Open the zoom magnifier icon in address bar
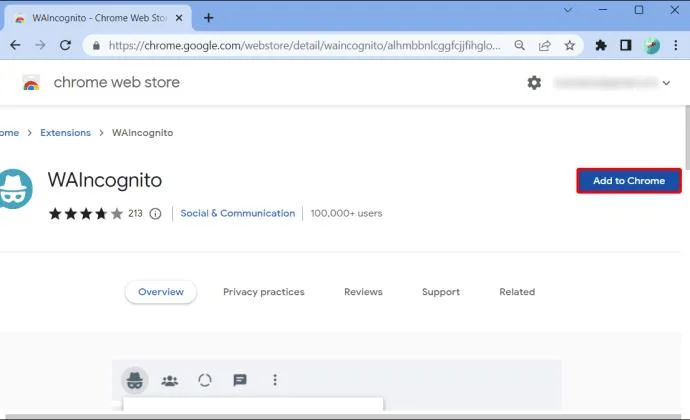This screenshot has width=690, height=420. [520, 45]
